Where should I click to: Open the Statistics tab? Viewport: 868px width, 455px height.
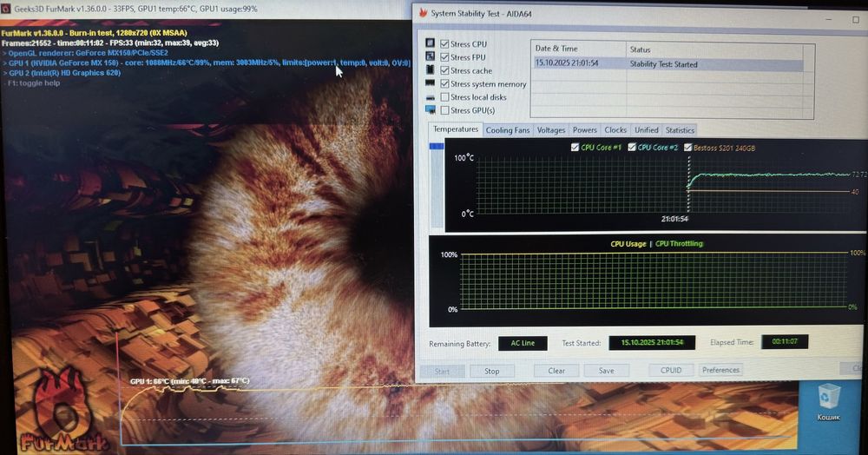680,130
